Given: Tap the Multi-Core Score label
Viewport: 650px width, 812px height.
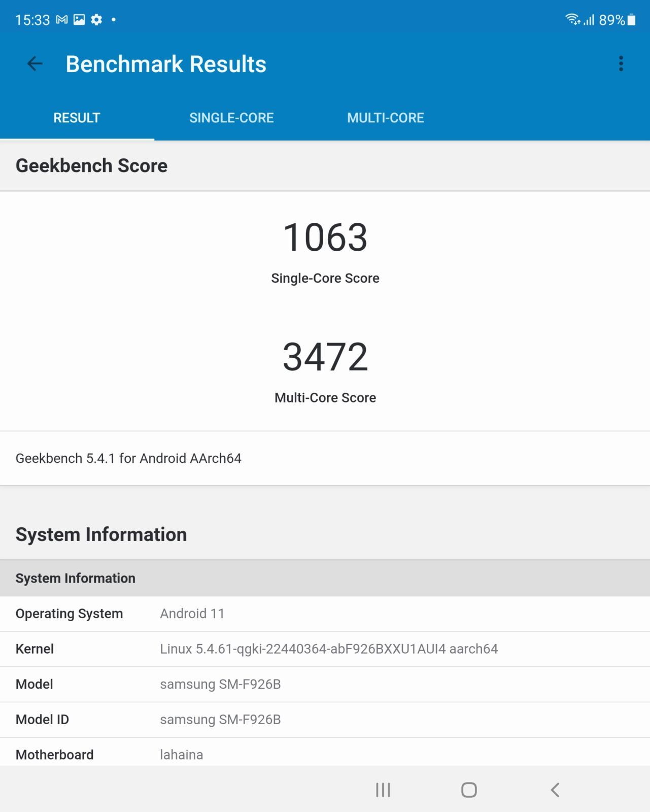Looking at the screenshot, I should coord(325,397).
